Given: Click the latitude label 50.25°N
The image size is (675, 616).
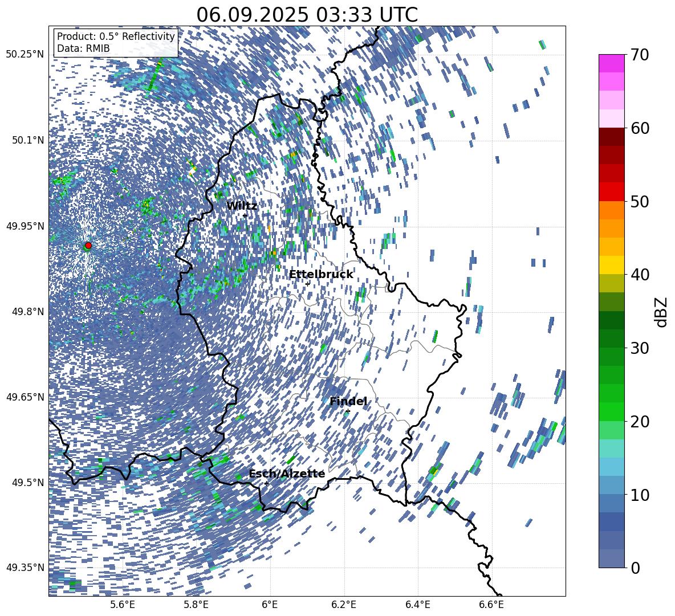Looking at the screenshot, I should point(25,55).
